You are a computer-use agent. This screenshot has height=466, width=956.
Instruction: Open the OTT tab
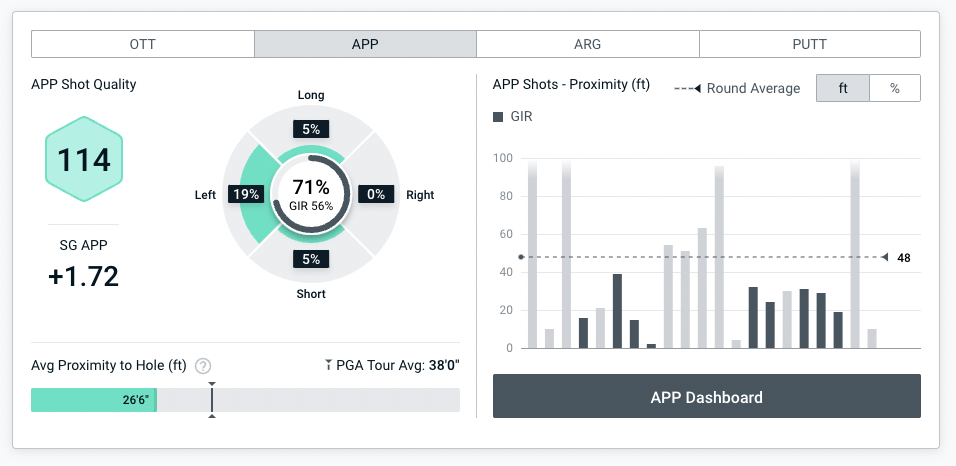(143, 44)
